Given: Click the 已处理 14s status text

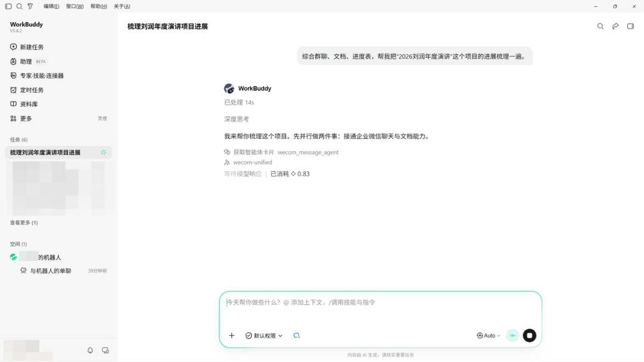Looking at the screenshot, I should click(x=239, y=103).
